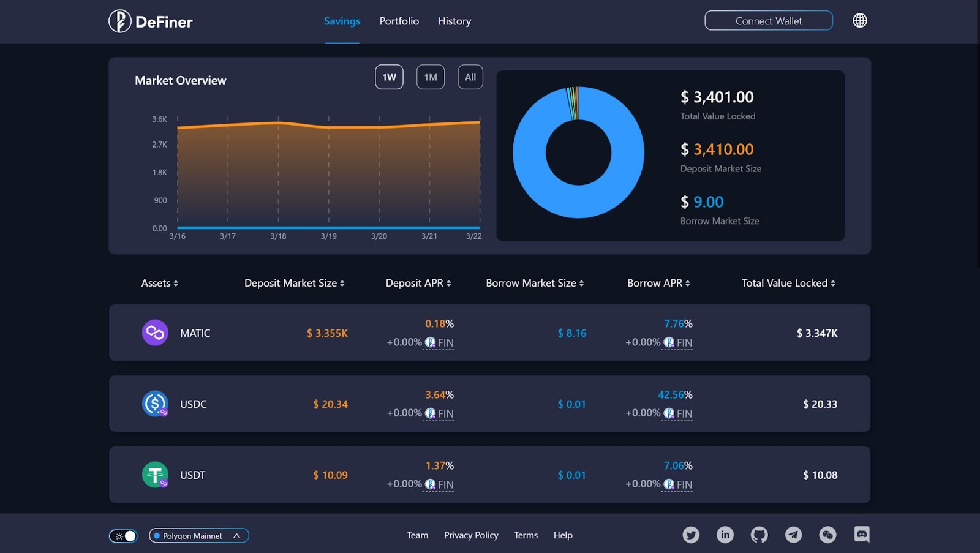Open the Privacy Policy footer link

[x=471, y=535]
